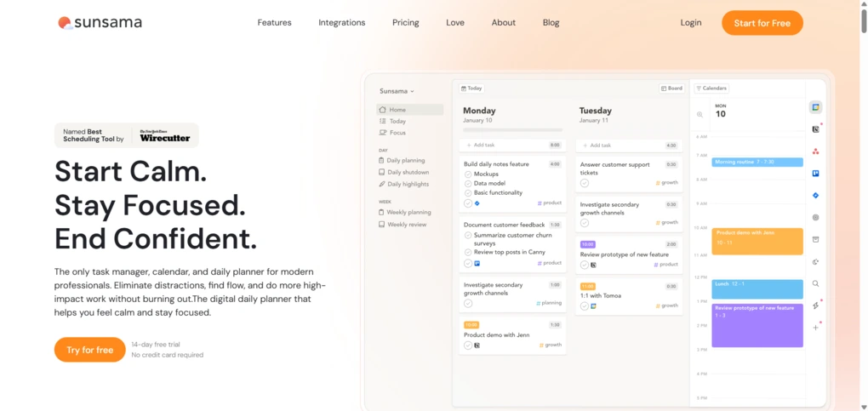Image resolution: width=868 pixels, height=411 pixels.
Task: Open Google Calendar integration icon in sidebar
Action: pyautogui.click(x=815, y=107)
